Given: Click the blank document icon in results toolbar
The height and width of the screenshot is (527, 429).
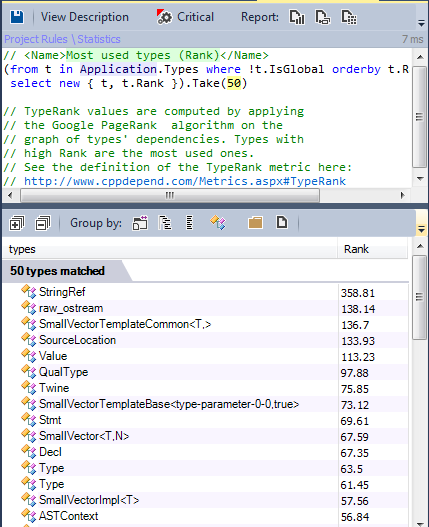Looking at the screenshot, I should coord(282,222).
